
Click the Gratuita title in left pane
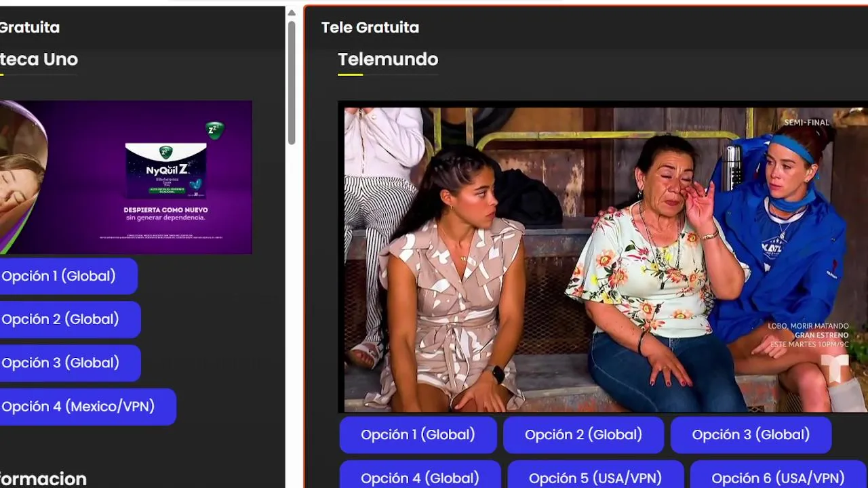point(30,28)
